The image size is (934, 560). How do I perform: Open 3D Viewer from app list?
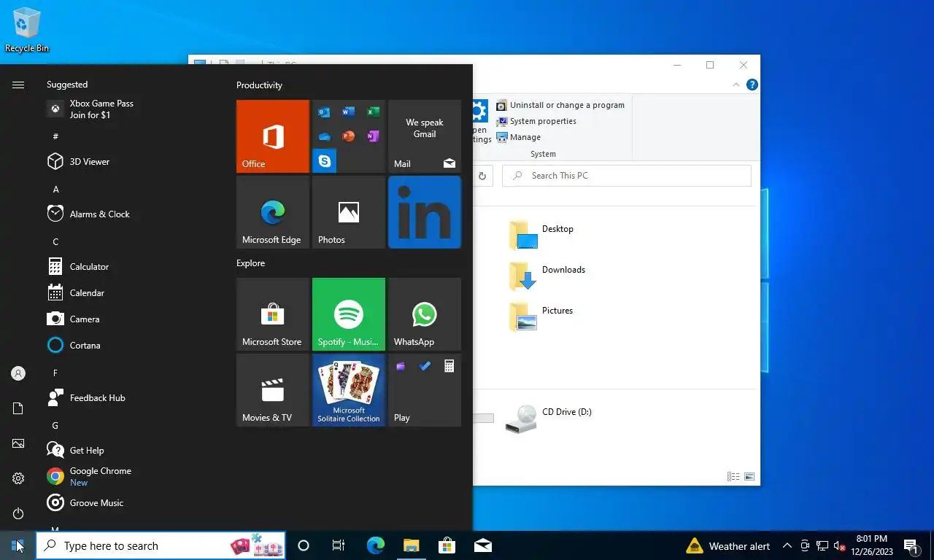pyautogui.click(x=131, y=162)
